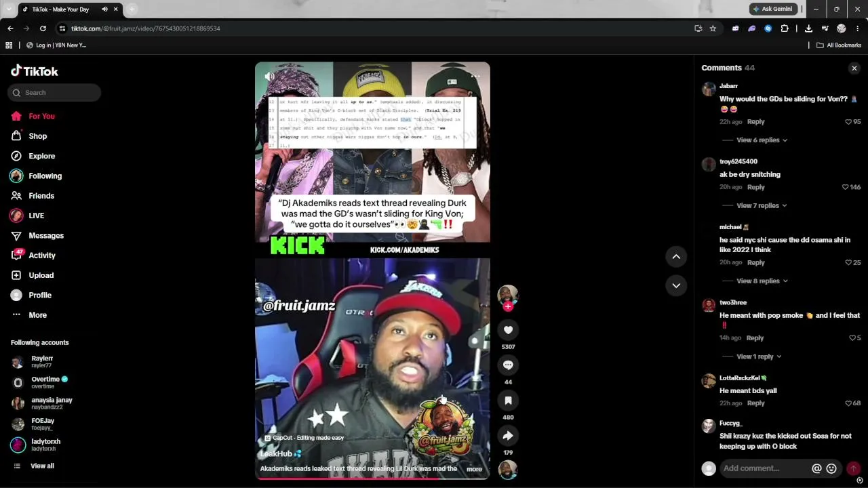868x488 pixels.
Task: Open the All Bookmarks folder
Action: (839, 45)
